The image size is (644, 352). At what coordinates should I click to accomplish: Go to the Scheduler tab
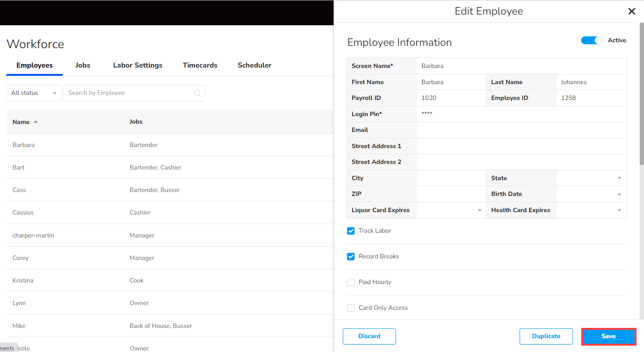pyautogui.click(x=254, y=65)
